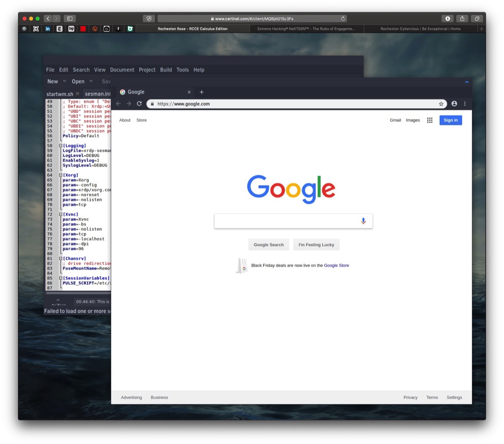This screenshot has width=504, height=444.
Task: Open the About link on Google
Action: (125, 120)
